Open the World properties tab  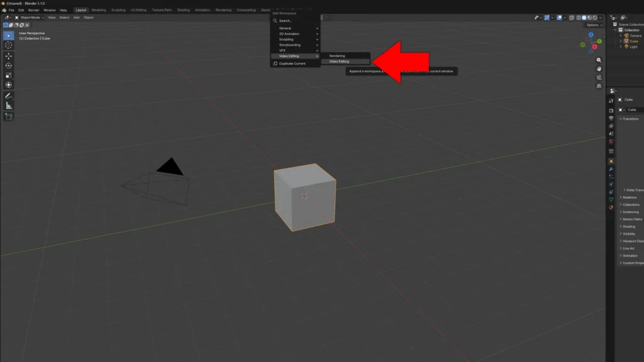click(611, 141)
